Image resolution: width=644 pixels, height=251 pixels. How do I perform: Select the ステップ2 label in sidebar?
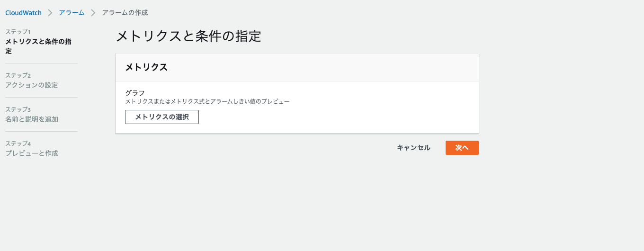[x=18, y=75]
